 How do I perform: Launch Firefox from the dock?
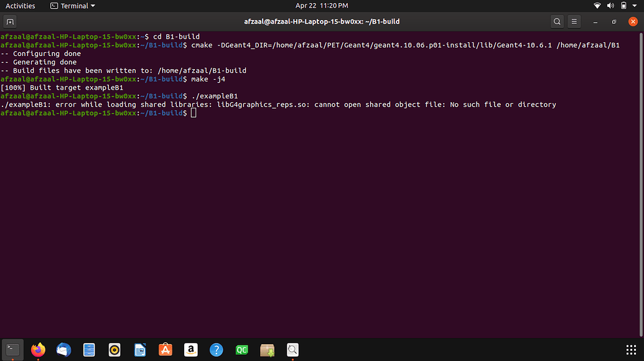pyautogui.click(x=39, y=350)
